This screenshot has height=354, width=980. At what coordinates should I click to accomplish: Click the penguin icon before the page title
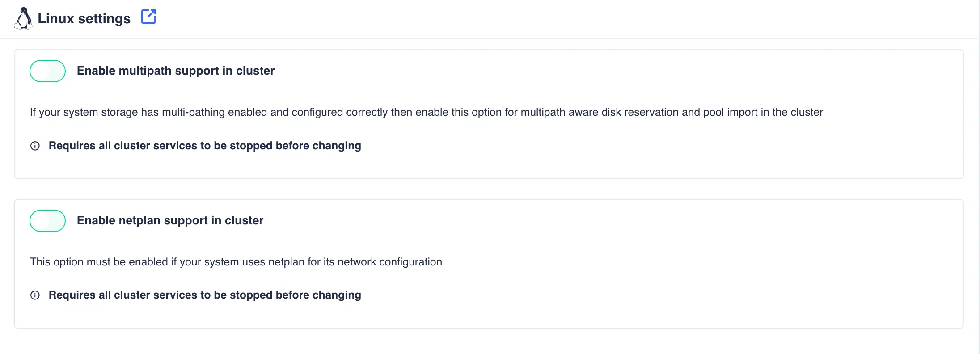coord(24,18)
